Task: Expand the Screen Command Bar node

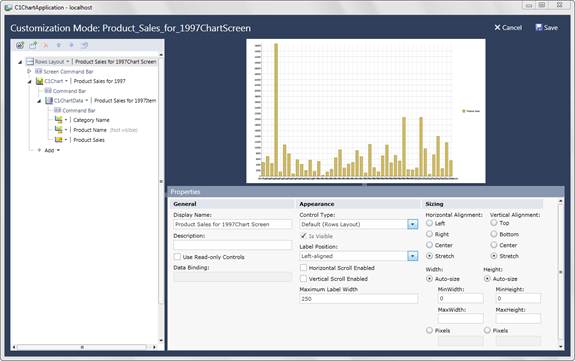Action: 29,71
